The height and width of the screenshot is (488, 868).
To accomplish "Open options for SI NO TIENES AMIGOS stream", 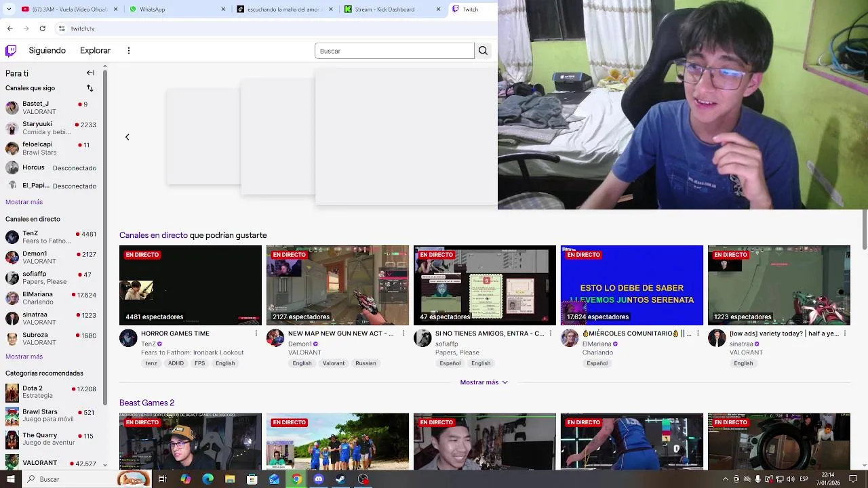I will coord(550,333).
